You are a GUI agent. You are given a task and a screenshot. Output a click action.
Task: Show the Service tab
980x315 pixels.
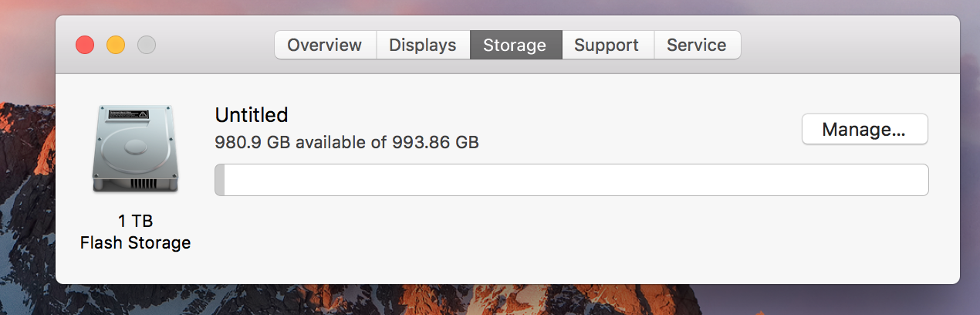point(697,45)
